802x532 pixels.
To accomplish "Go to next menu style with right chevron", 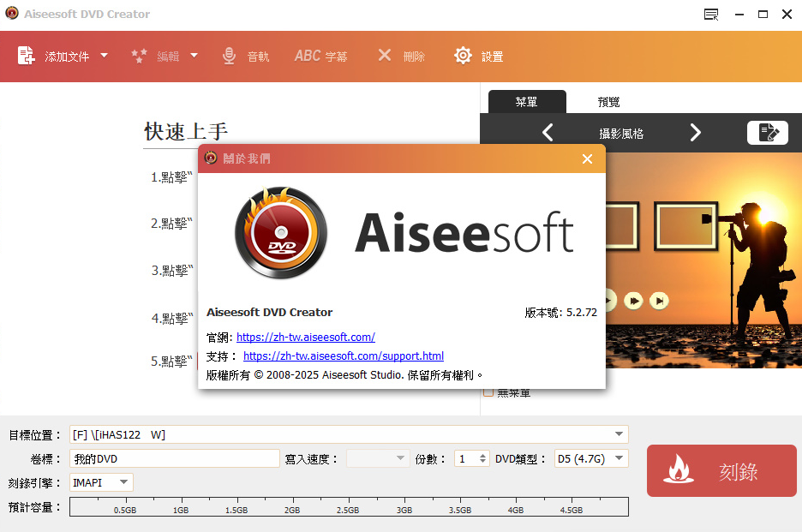I will point(695,133).
